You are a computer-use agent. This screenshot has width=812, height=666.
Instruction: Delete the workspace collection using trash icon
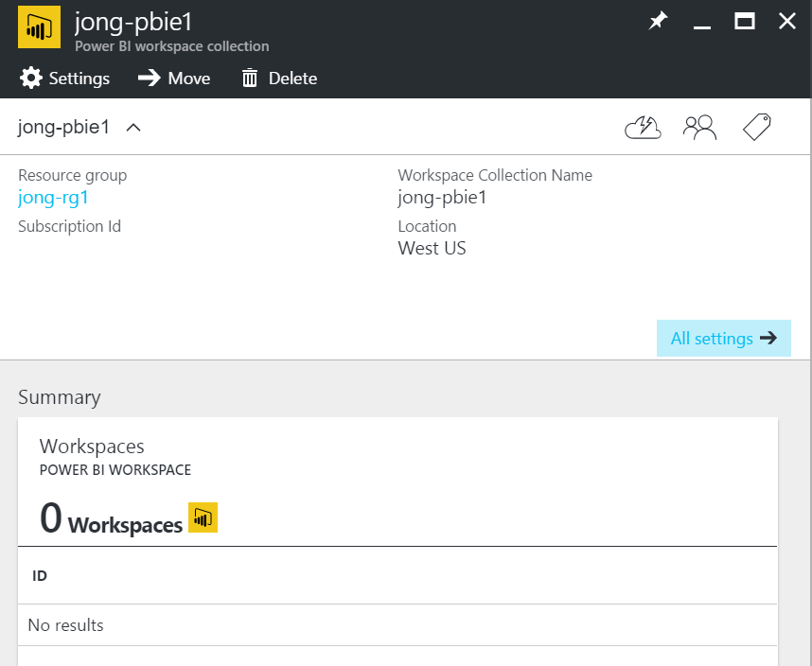coord(250,79)
